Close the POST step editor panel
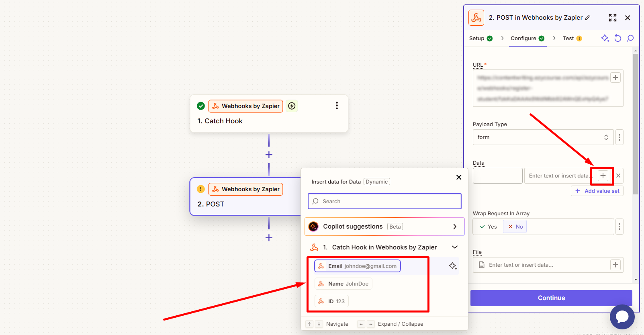Screen dimensions: 644x335 pos(628,18)
